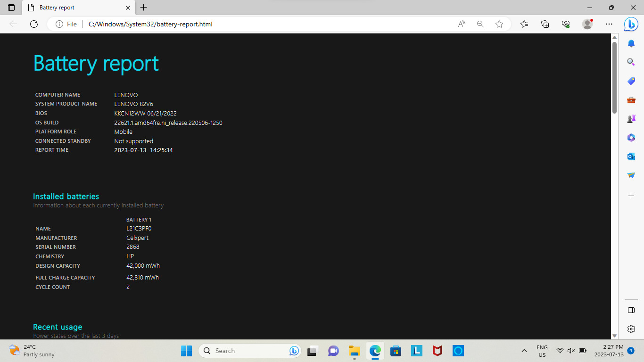Open the profile avatar menu
Screen dimensions: 644x362
point(587,24)
